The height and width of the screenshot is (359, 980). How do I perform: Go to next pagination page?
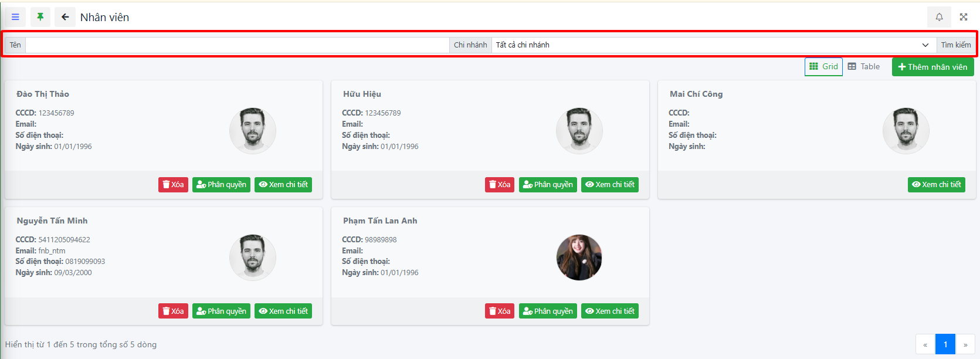coord(965,344)
